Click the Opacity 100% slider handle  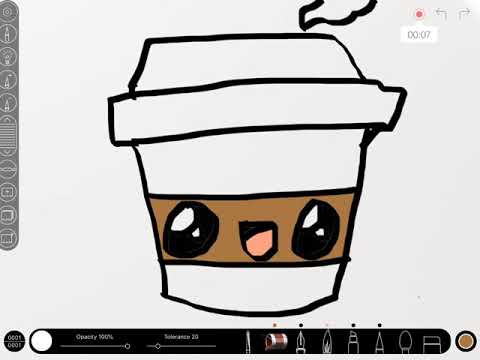point(127,346)
